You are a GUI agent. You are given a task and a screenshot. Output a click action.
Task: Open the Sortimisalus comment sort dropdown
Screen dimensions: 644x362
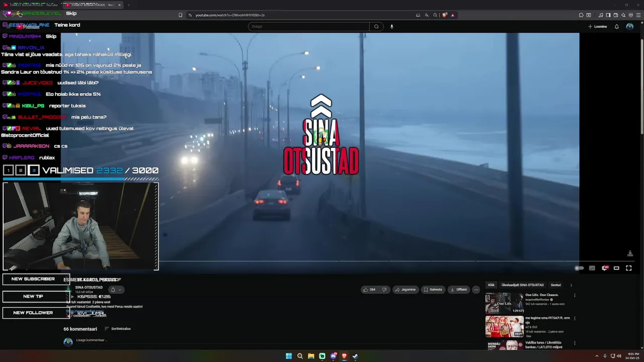click(118, 329)
